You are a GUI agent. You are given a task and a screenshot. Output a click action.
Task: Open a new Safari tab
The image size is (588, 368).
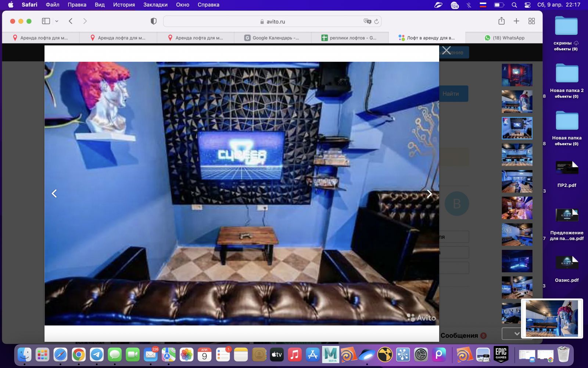(516, 21)
